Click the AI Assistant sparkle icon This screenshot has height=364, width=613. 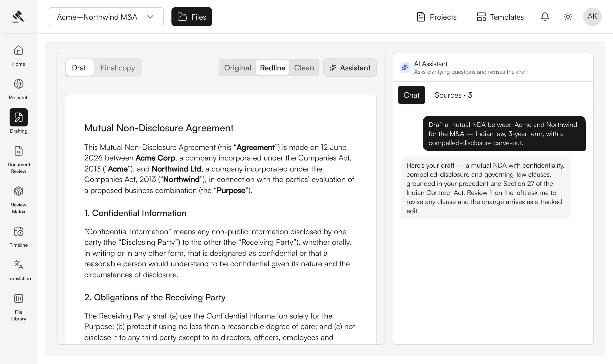(405, 67)
